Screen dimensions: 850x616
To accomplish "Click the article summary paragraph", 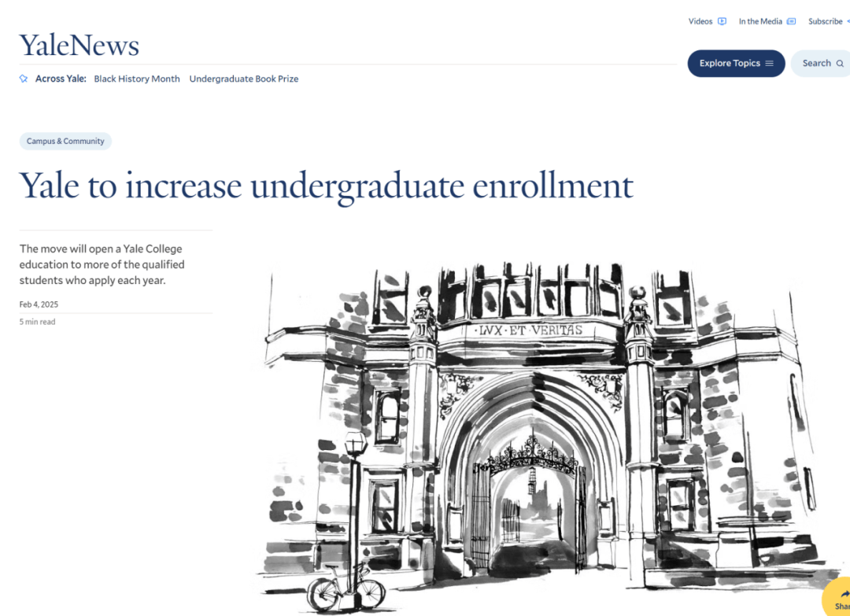I will (x=102, y=264).
